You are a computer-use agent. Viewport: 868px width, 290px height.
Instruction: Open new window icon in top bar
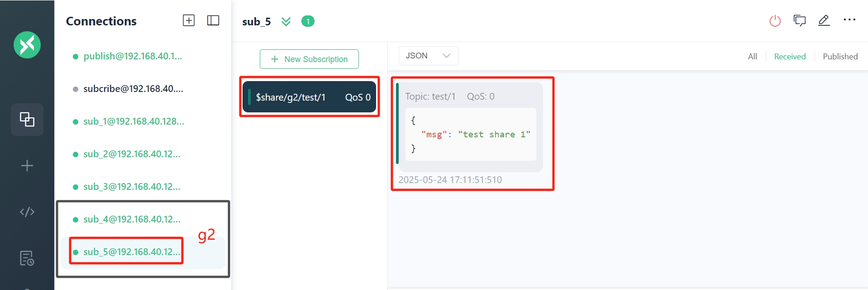[x=800, y=21]
